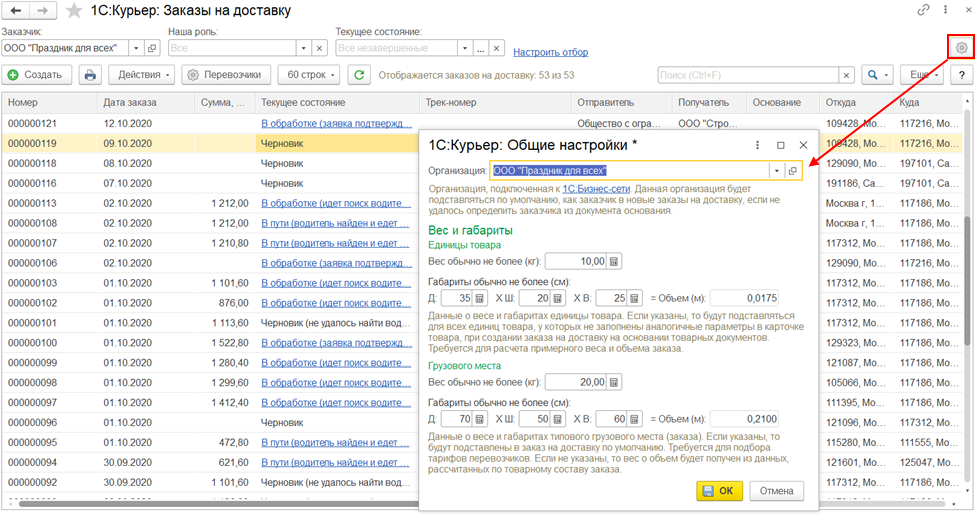Screen dimensions: 980x514
Task: Go forward with the right arrow button
Action: 42,11
